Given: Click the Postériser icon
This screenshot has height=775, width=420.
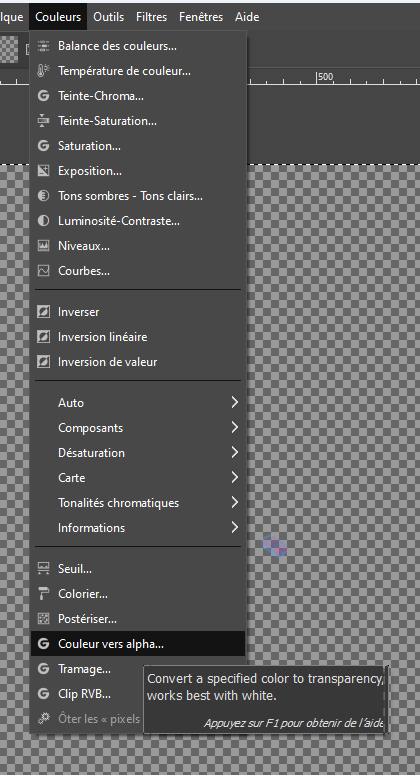Looking at the screenshot, I should pyautogui.click(x=43, y=619).
